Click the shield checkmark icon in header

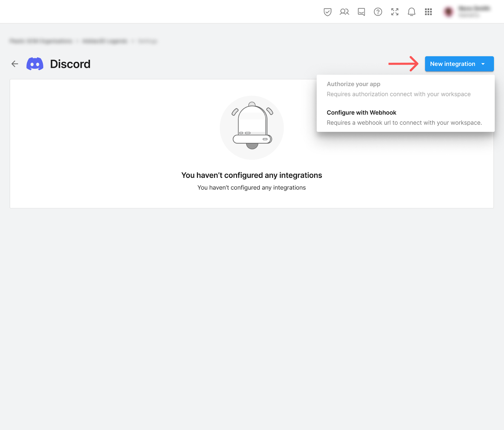pyautogui.click(x=328, y=12)
